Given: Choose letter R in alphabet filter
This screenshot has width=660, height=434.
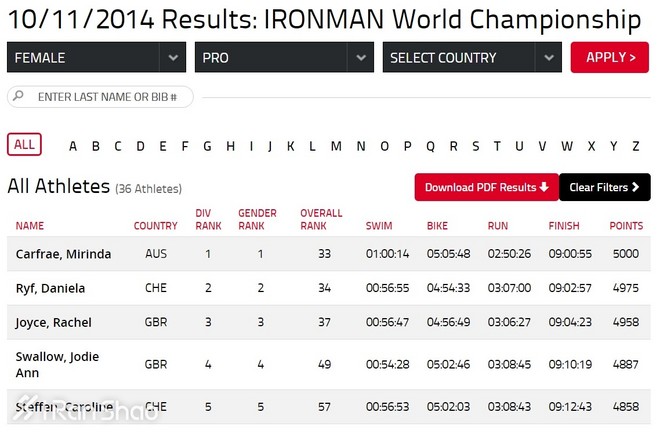Looking at the screenshot, I should [x=453, y=146].
